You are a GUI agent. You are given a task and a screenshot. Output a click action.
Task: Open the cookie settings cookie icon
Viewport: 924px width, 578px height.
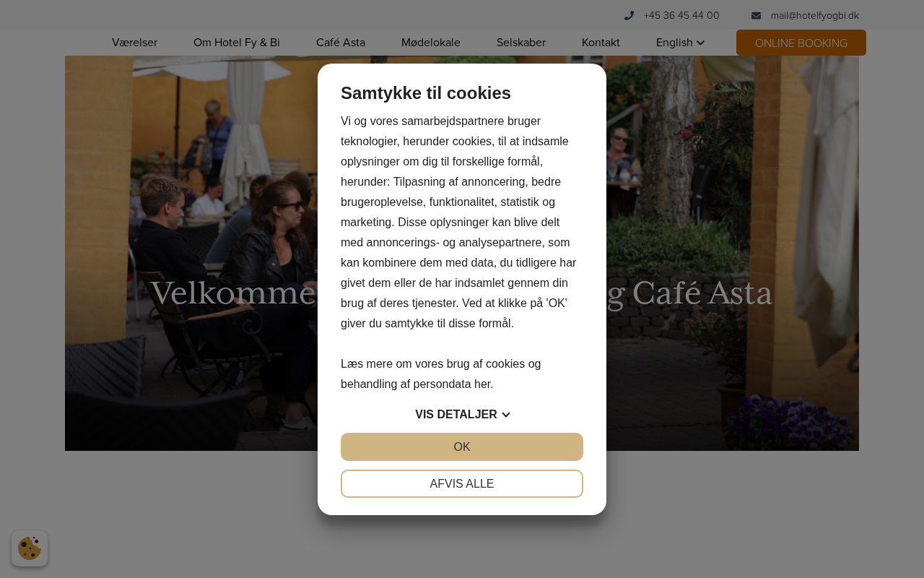click(x=30, y=548)
